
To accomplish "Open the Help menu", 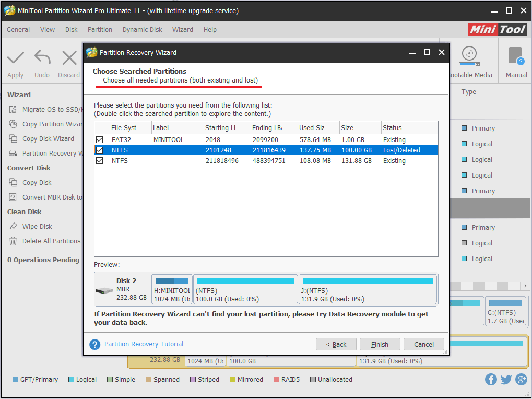I will tap(210, 30).
